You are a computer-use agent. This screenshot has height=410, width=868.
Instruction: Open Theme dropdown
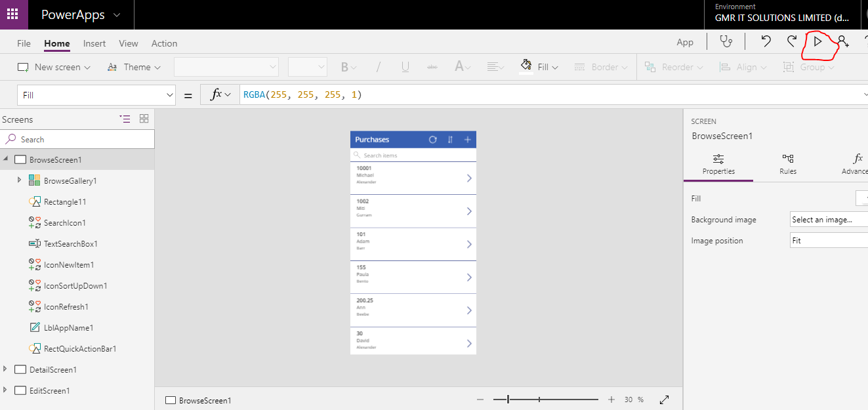pos(133,67)
